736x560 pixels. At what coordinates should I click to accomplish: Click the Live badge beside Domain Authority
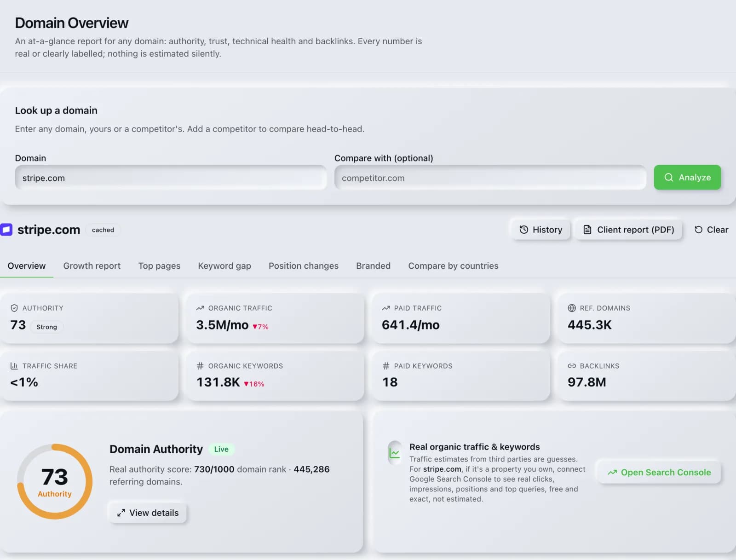(x=221, y=450)
